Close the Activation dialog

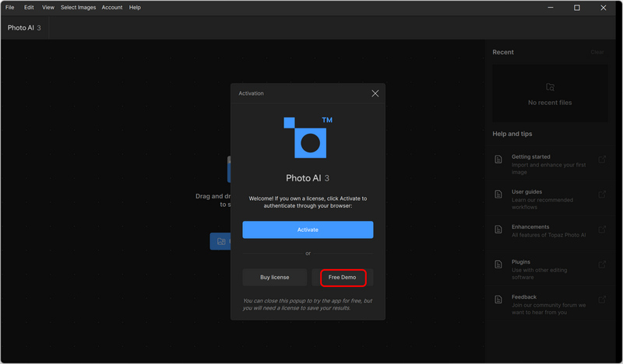point(375,93)
